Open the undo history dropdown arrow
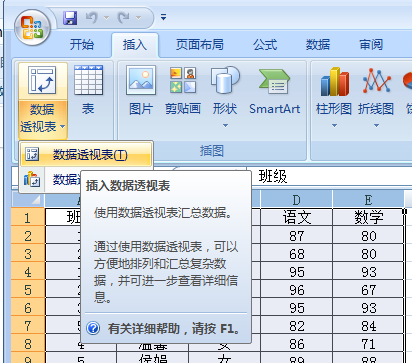Viewport: 412px width, 363px height. point(106,17)
